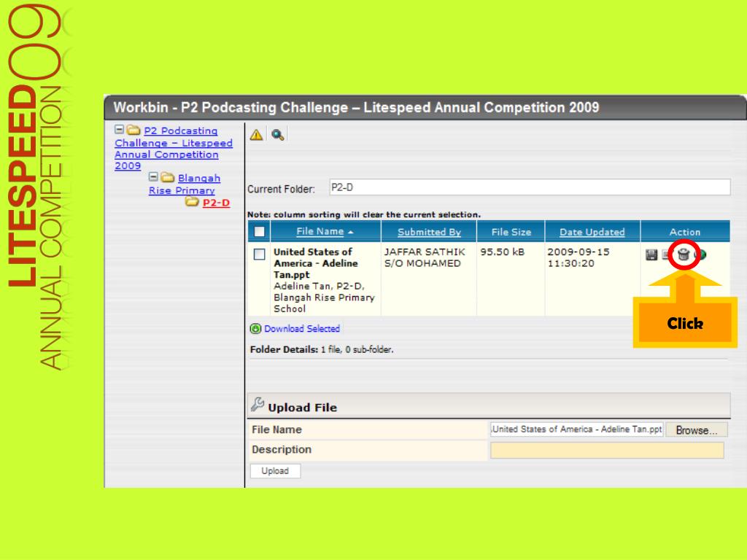
Task: Click the File Size column header
Action: [x=511, y=232]
